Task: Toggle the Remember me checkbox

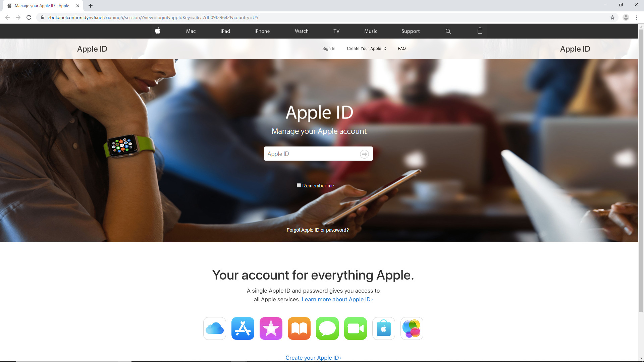Action: coord(299,185)
